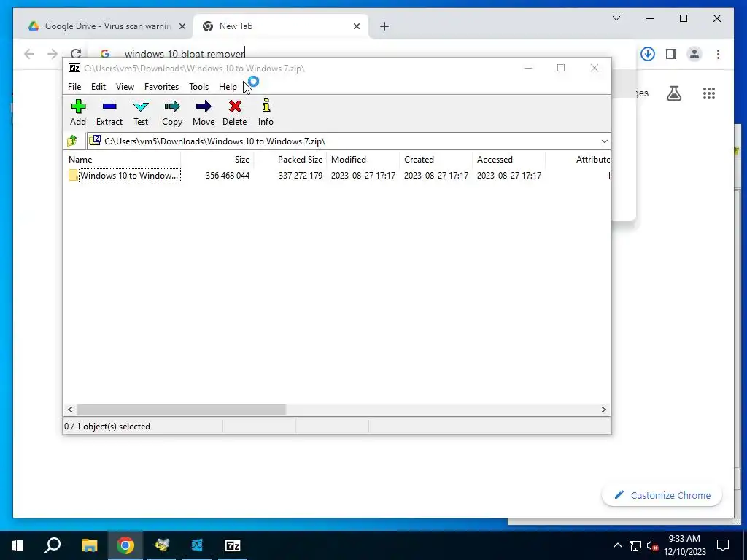Show hidden system tray icons
747x560 pixels.
617,545
